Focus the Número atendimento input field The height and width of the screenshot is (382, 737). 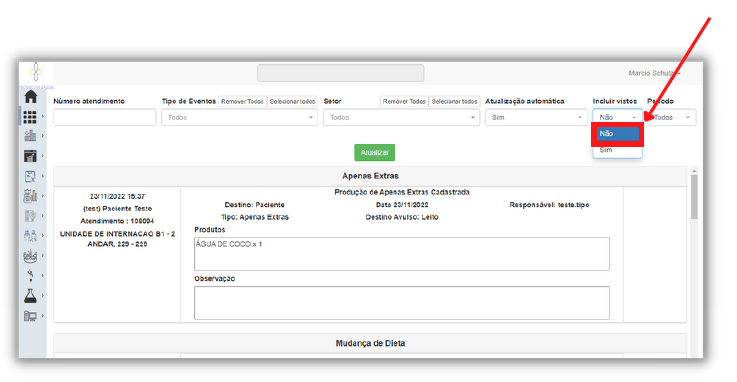point(104,117)
